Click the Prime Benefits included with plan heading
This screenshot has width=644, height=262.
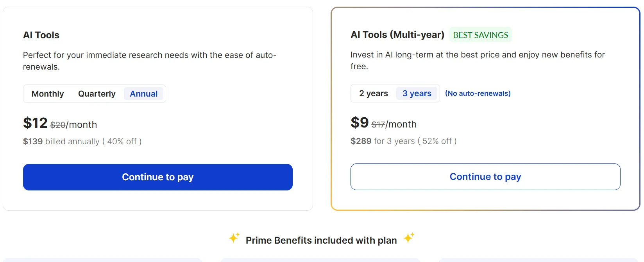pyautogui.click(x=321, y=240)
